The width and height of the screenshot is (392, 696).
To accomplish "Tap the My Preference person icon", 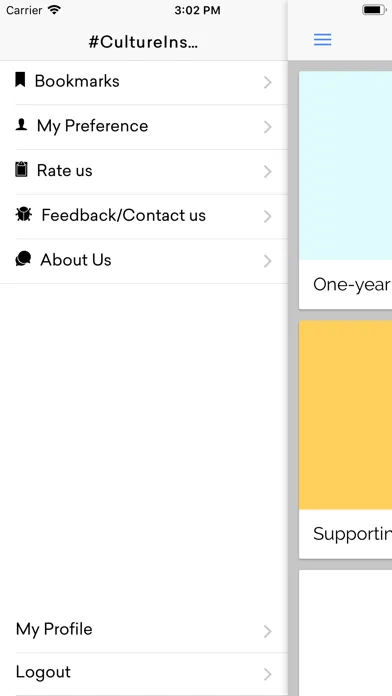I will point(21,125).
